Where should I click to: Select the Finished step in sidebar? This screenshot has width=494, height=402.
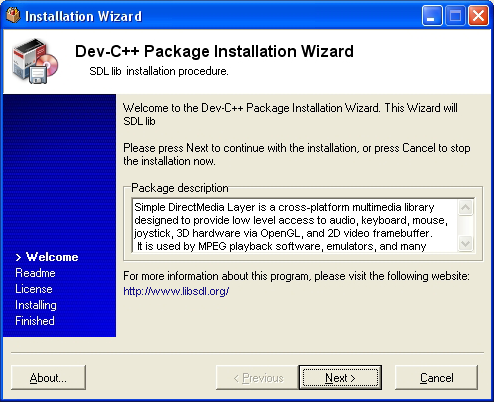click(35, 321)
